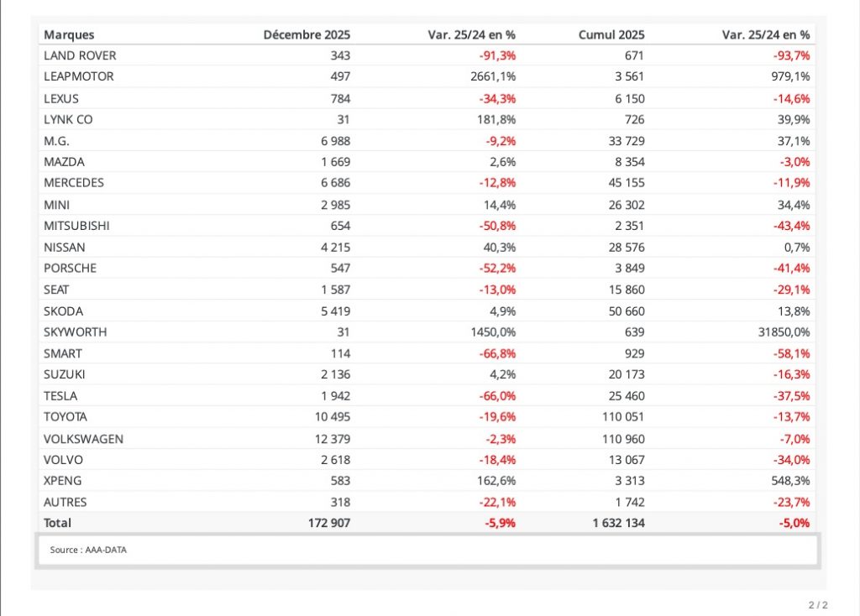
Task: Click the AUTRES row label
Action: coord(65,502)
